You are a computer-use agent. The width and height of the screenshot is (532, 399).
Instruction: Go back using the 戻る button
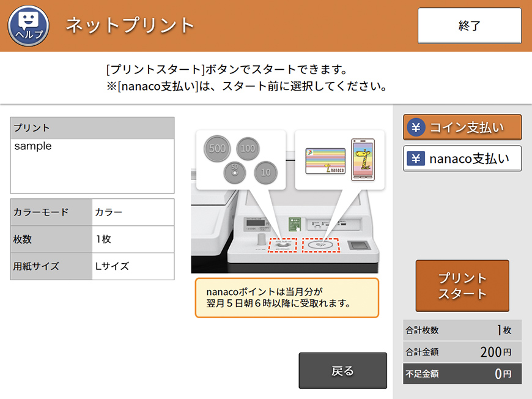(342, 371)
